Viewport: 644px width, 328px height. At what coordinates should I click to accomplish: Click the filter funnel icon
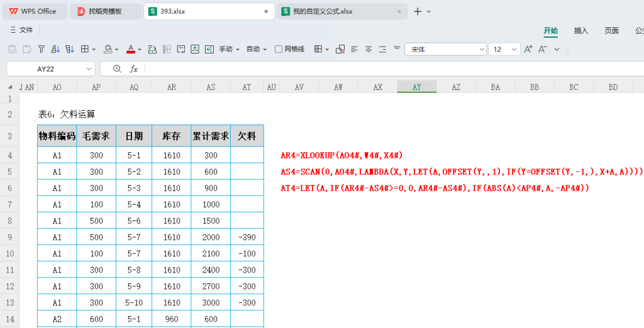(42, 49)
